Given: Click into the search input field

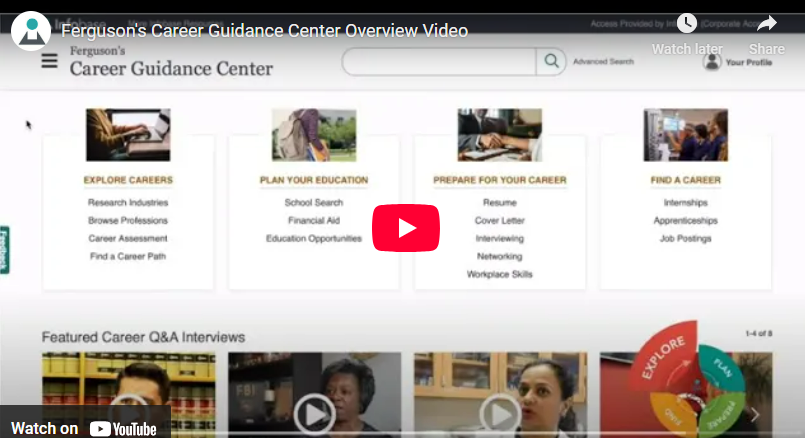Looking at the screenshot, I should pyautogui.click(x=439, y=62).
